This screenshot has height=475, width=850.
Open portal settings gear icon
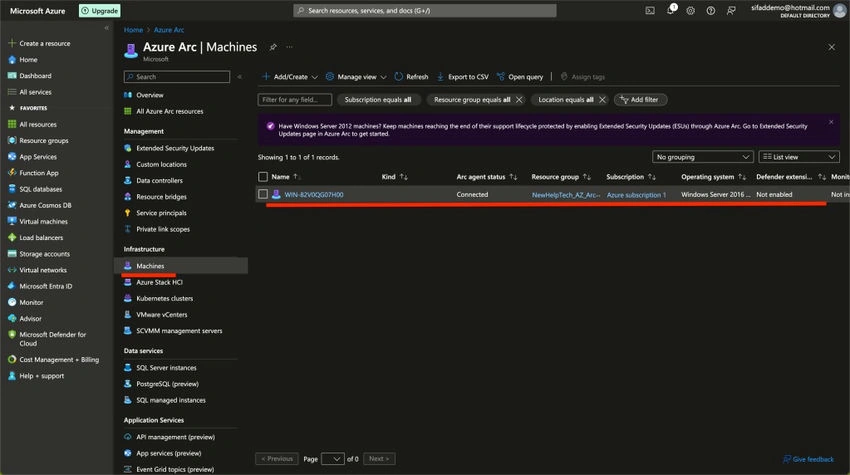coord(690,10)
